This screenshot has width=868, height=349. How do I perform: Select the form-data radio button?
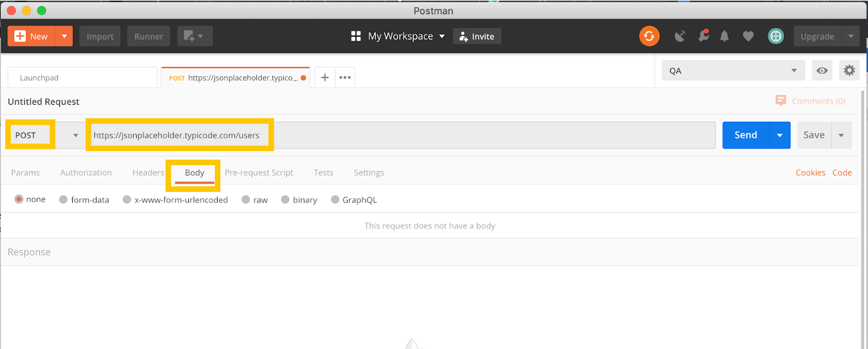click(x=63, y=199)
